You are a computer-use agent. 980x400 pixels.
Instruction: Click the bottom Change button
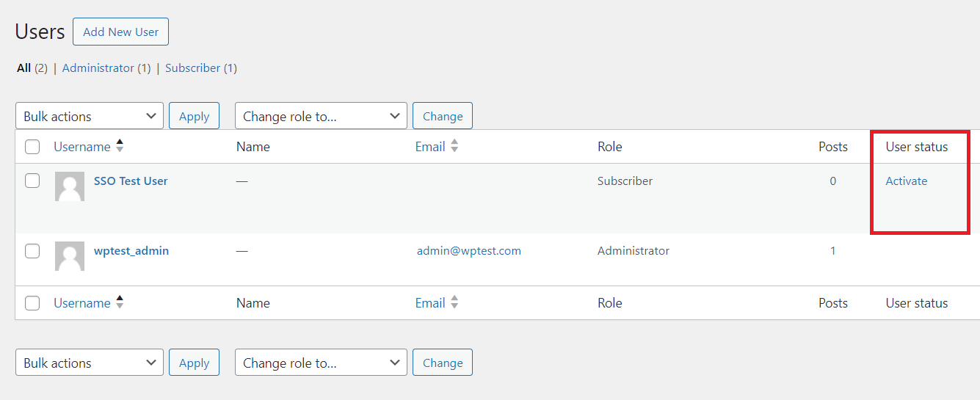pyautogui.click(x=443, y=363)
